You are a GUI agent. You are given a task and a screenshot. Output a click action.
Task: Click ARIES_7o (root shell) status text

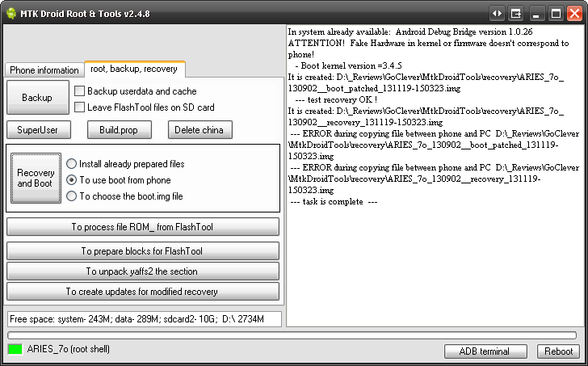[x=69, y=349]
